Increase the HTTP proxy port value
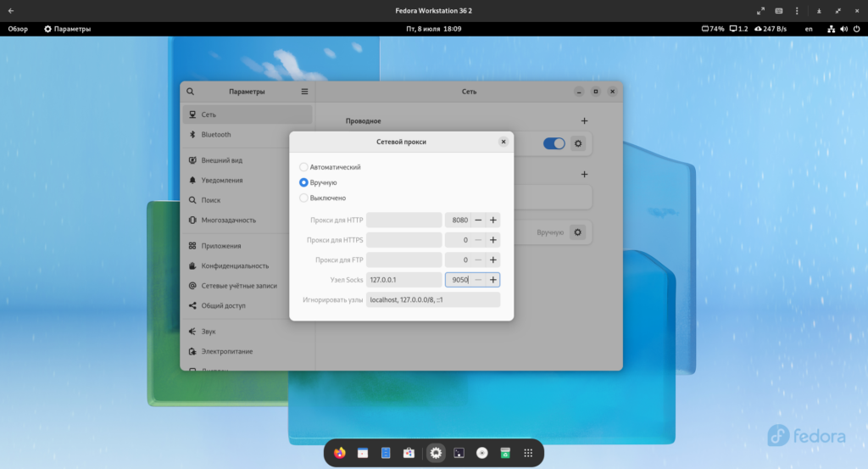The image size is (868, 469). [492, 221]
